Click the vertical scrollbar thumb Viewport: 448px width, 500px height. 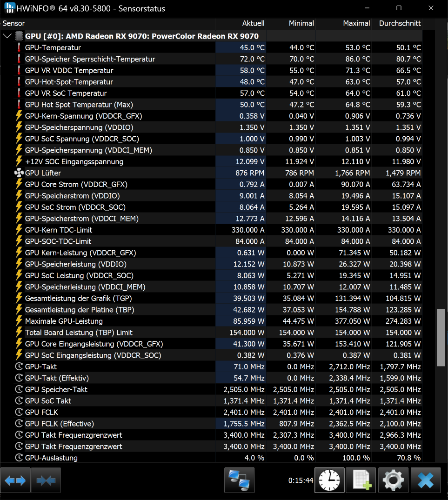point(441,337)
